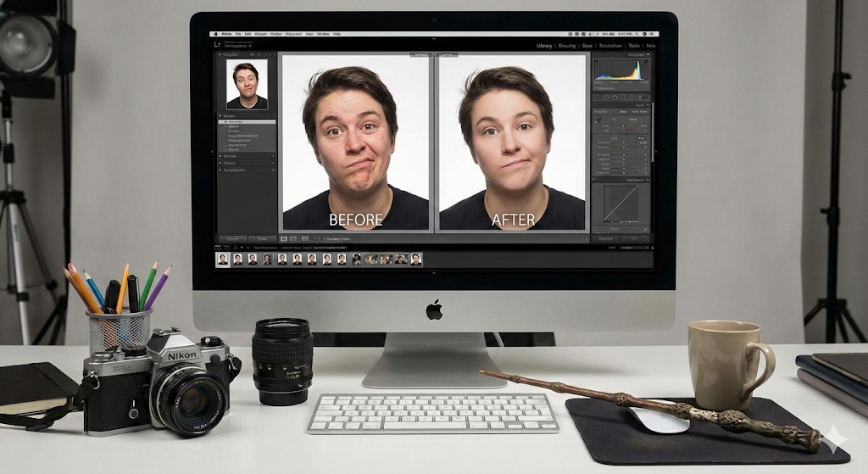Screen dimensions: 868x474
Task: Select the graduated filter tool icon
Action: point(623,98)
